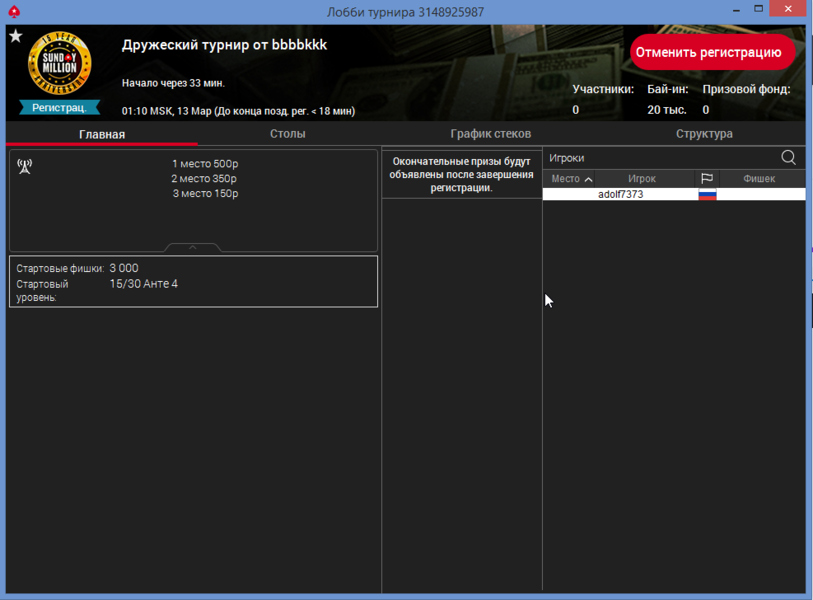This screenshot has width=813, height=600.
Task: Sort players by country flag column
Action: tap(707, 179)
